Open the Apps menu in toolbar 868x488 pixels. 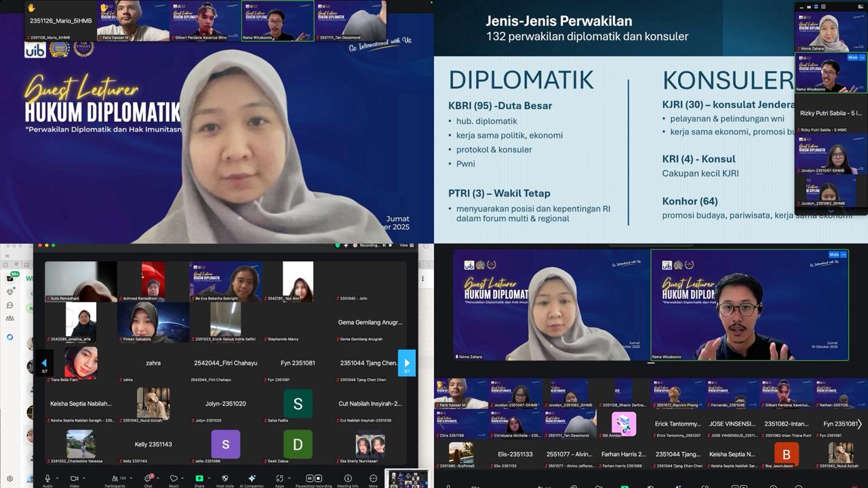tap(279, 479)
